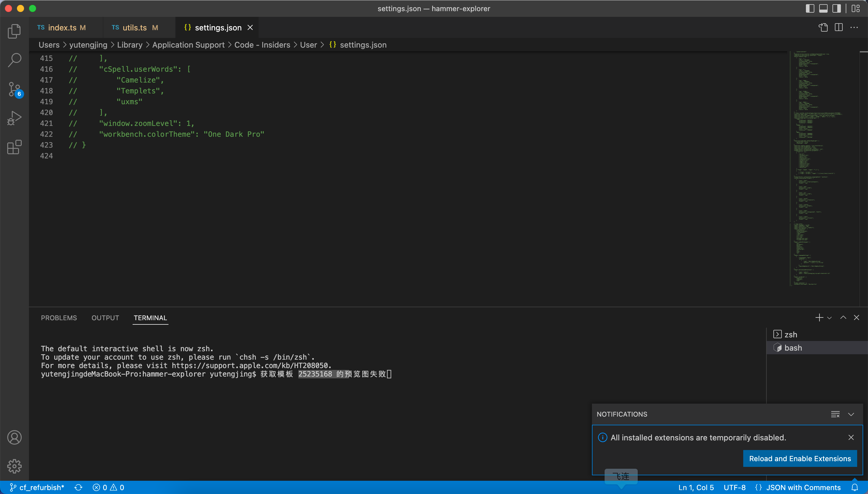Open the terminal launch profile dropdown arrow
The width and height of the screenshot is (868, 494).
click(829, 318)
